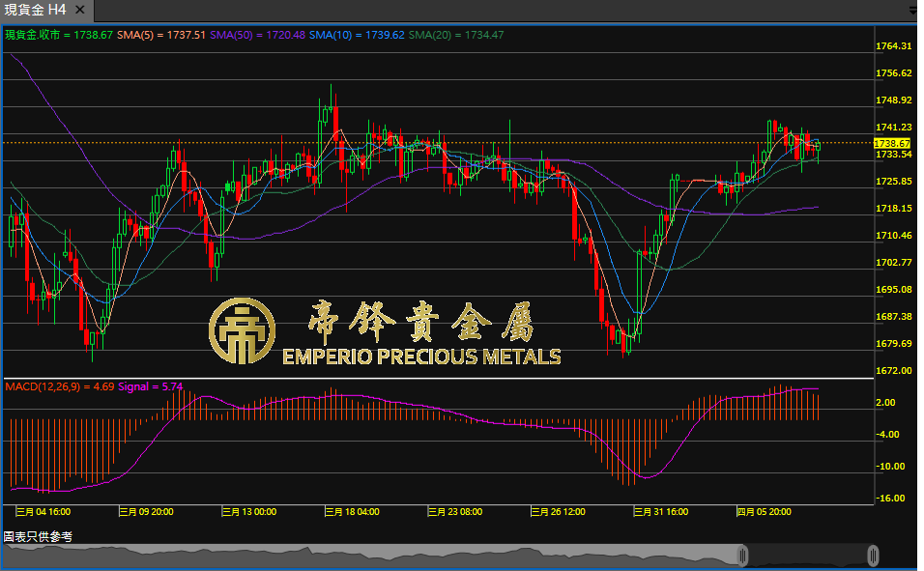Click the MACD axis value -4.00
The width and height of the screenshot is (924, 571).
[887, 435]
